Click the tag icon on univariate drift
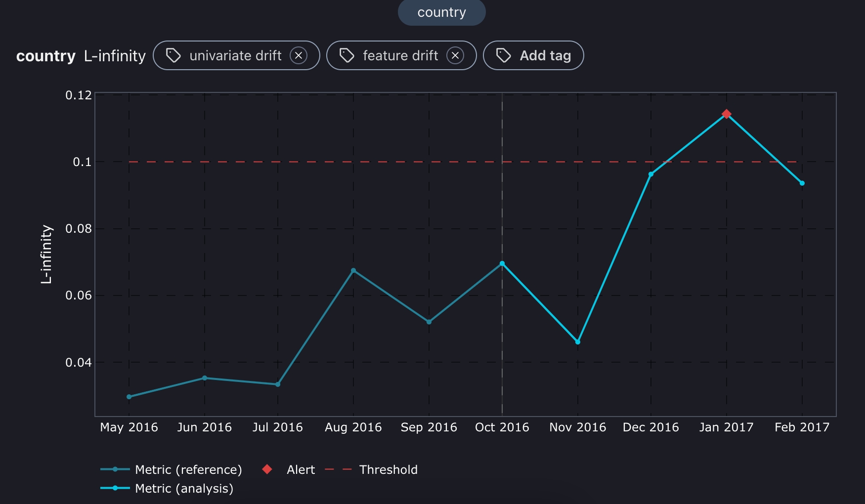Viewport: 865px width, 504px height. point(173,55)
